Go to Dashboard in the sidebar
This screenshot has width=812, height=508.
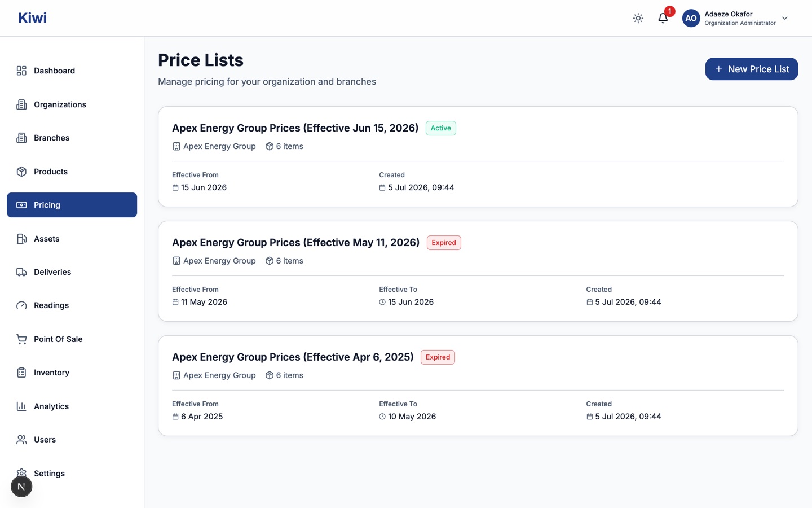(x=72, y=71)
